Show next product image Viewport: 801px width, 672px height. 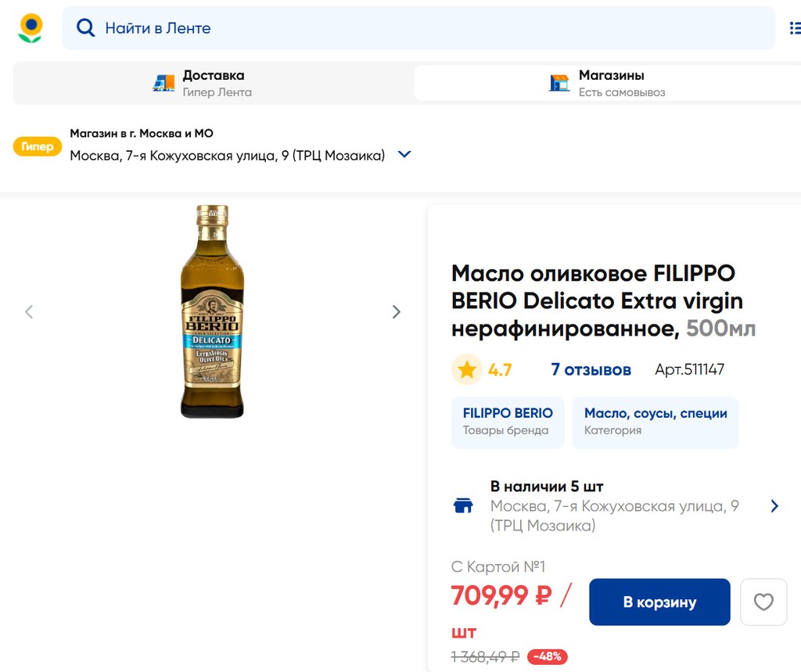click(x=396, y=312)
